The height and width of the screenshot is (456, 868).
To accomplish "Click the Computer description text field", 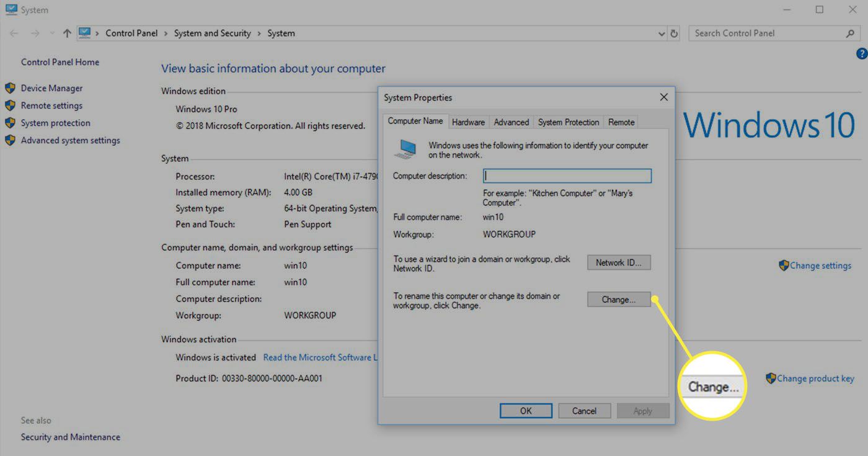I will pos(567,176).
